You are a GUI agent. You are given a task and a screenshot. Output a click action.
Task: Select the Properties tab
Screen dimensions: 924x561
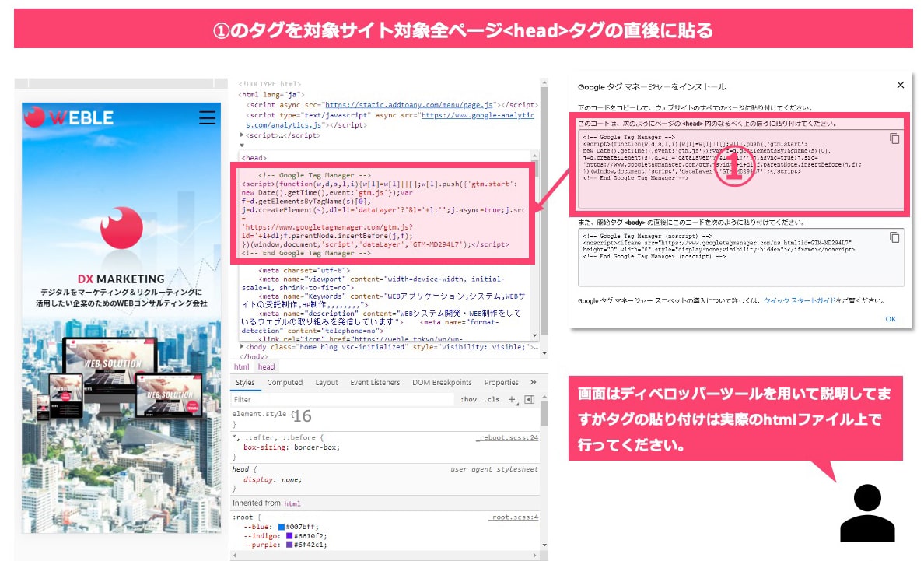501,383
